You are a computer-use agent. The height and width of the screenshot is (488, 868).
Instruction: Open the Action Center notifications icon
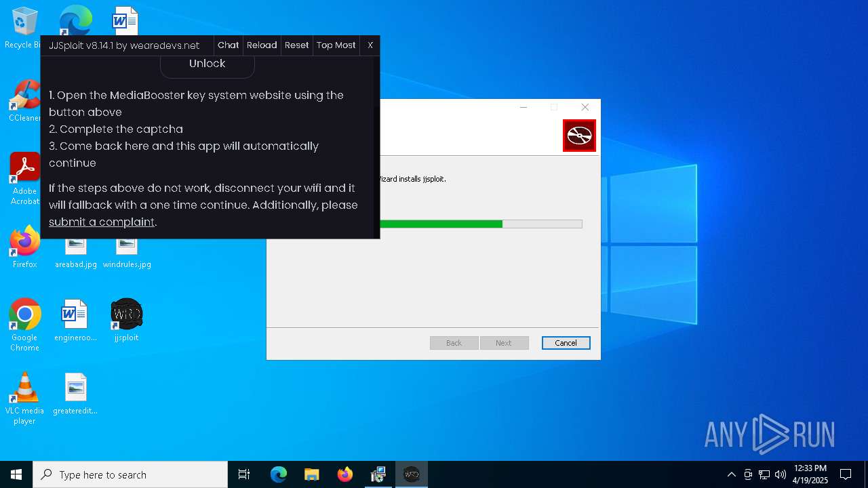click(846, 474)
